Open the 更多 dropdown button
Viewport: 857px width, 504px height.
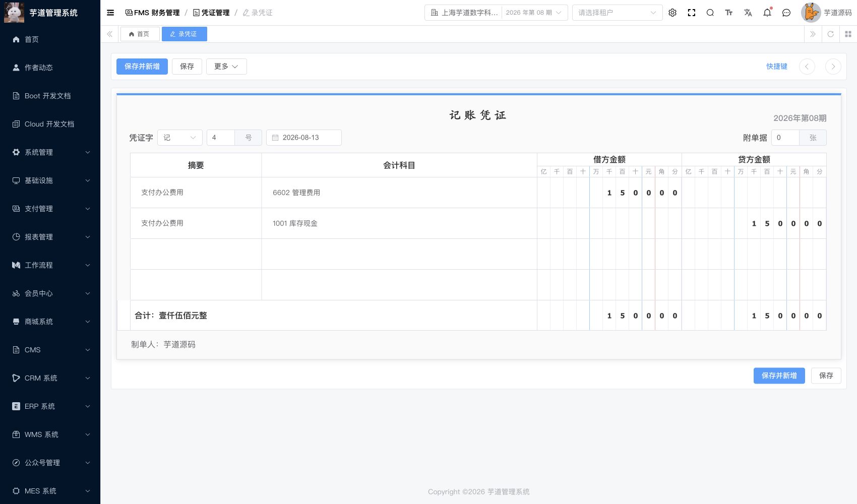pyautogui.click(x=226, y=67)
